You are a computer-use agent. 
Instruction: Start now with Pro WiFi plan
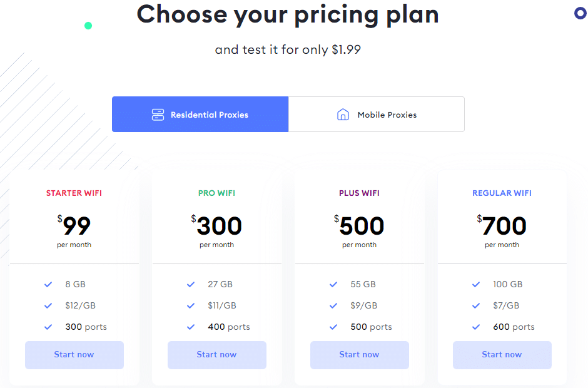tap(216, 355)
